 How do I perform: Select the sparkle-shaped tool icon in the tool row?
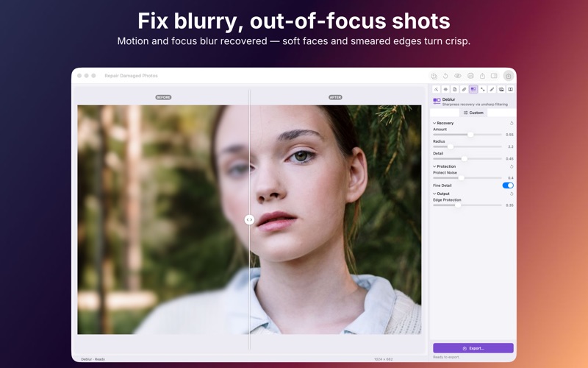445,89
